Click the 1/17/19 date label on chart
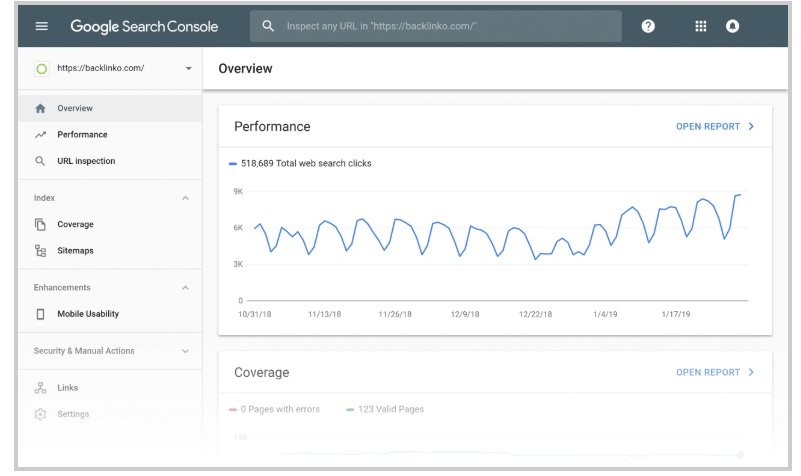Image resolution: width=801 pixels, height=476 pixels. 675,314
